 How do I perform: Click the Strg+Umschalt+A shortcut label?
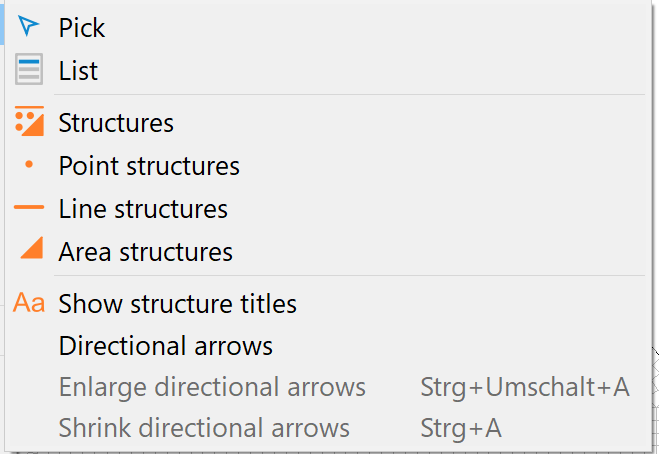pyautogui.click(x=525, y=387)
